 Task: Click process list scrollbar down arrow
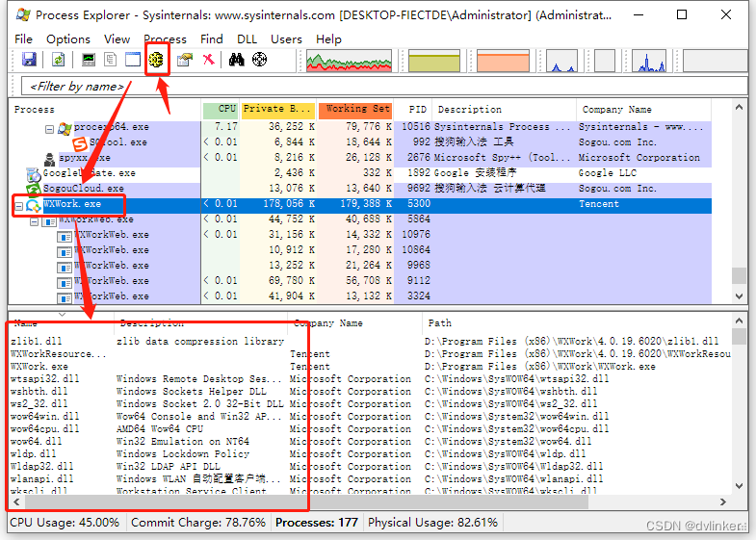tap(739, 296)
